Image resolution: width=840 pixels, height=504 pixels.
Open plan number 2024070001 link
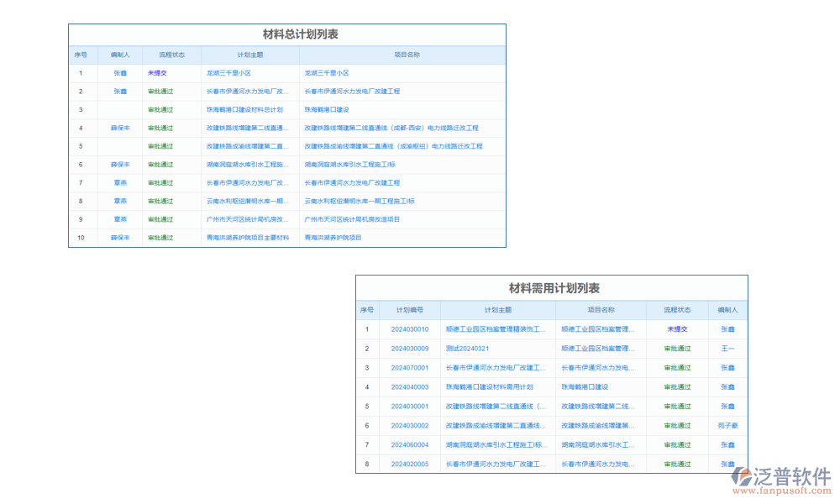[x=409, y=368]
